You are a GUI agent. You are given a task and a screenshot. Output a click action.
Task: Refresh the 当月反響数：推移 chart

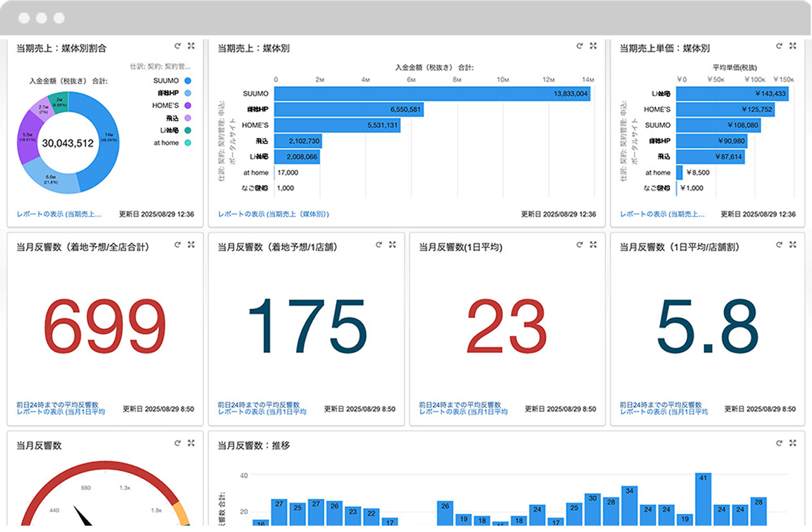[x=780, y=443]
